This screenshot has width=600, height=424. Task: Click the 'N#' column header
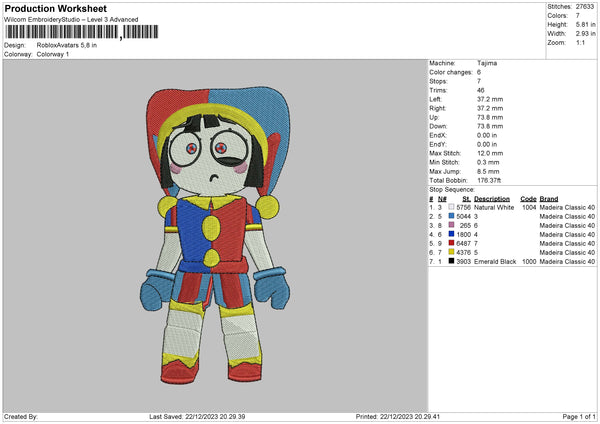(x=442, y=199)
